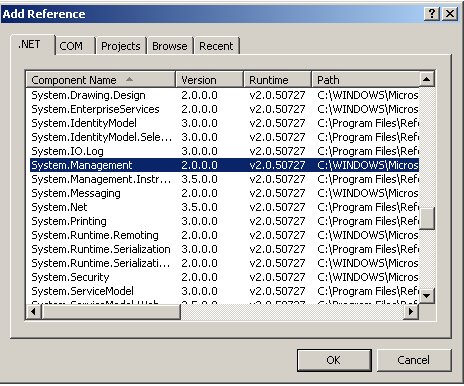Image resolution: width=464 pixels, height=386 pixels.
Task: Click version cell of System.Security row
Action: [199, 277]
